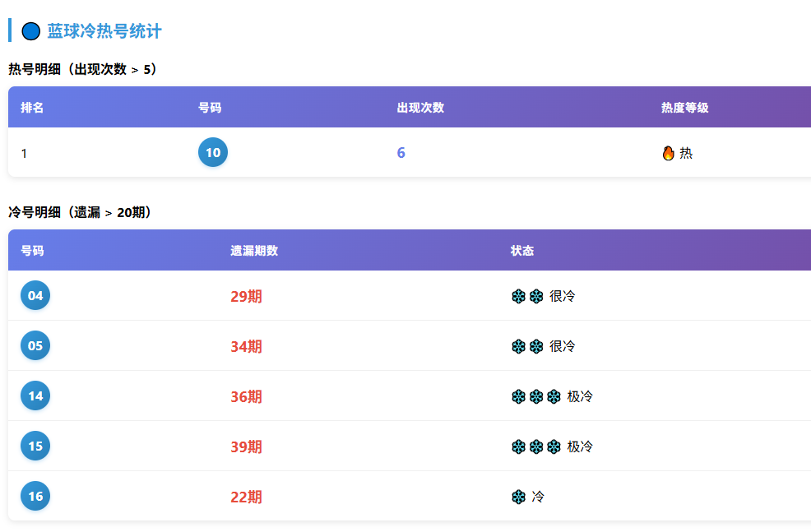Image resolution: width=811 pixels, height=532 pixels.
Task: Click the 蓝球冷热号统计 title
Action: tap(104, 31)
